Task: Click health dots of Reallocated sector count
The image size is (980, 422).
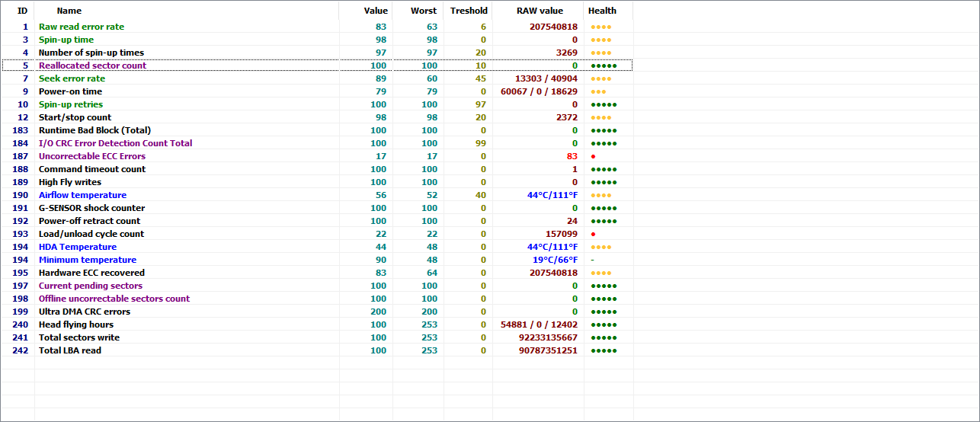Action: click(604, 66)
